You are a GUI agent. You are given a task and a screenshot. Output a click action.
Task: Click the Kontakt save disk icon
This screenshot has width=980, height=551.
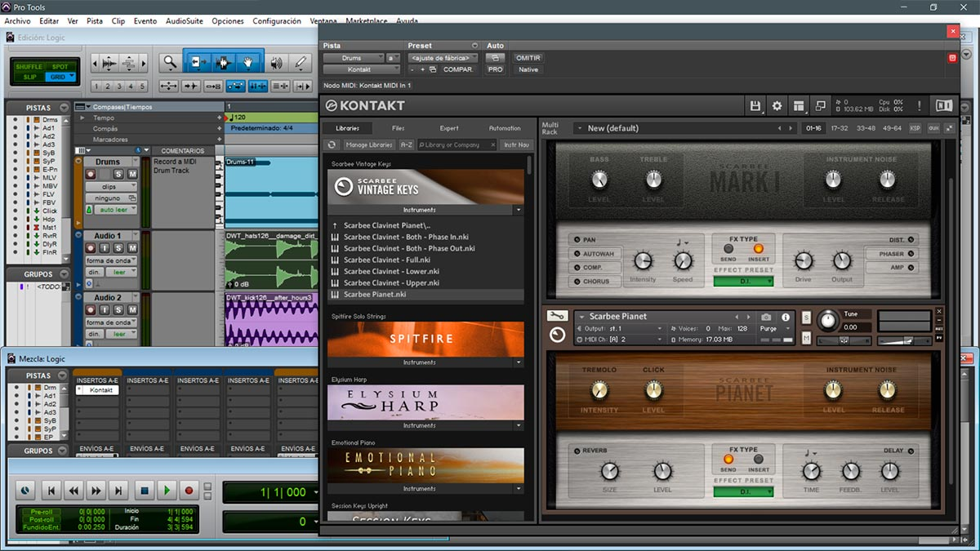755,106
